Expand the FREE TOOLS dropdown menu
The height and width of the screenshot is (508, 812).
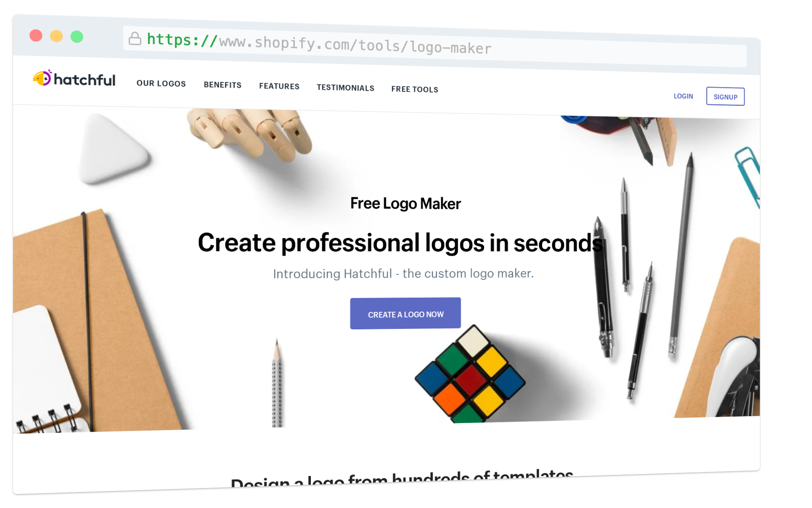(x=415, y=89)
